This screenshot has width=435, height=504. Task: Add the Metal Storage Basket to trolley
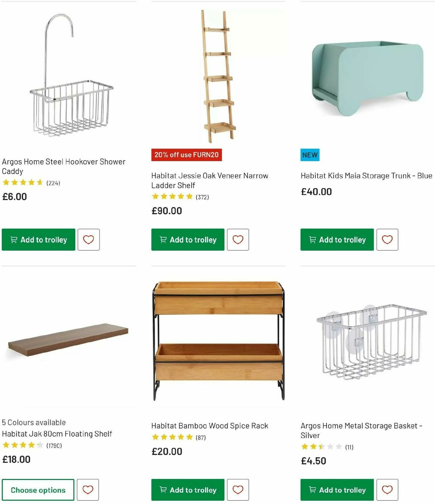336,489
